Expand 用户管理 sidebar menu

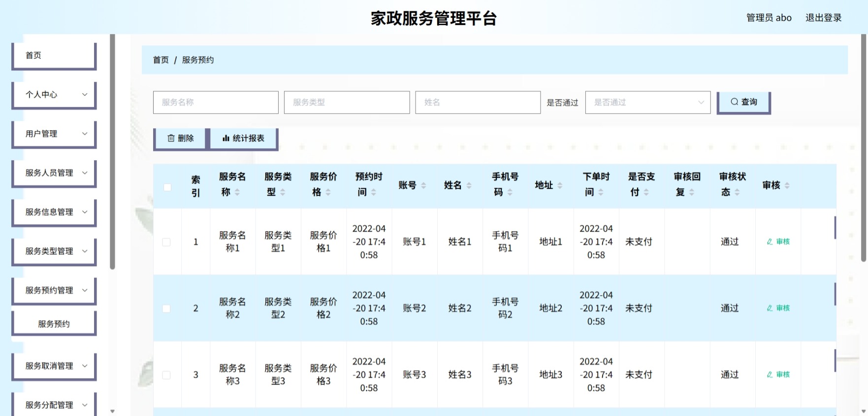click(54, 134)
